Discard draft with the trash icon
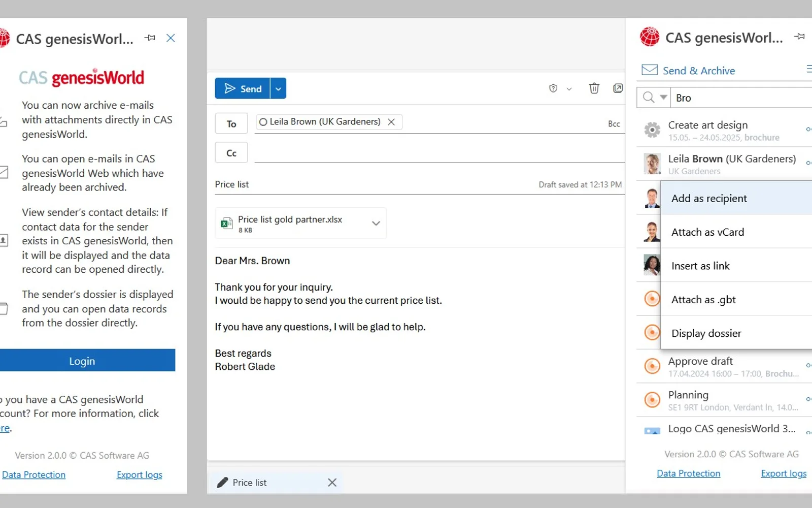 tap(594, 88)
